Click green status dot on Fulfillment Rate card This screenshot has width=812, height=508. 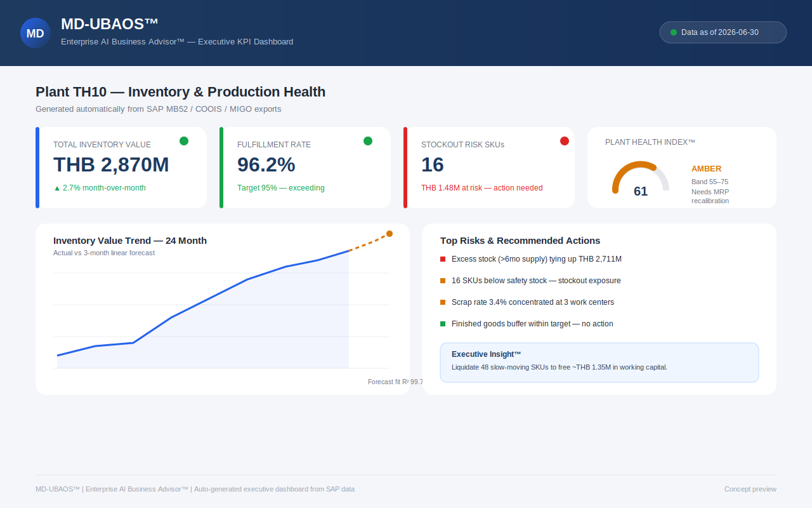(x=368, y=141)
